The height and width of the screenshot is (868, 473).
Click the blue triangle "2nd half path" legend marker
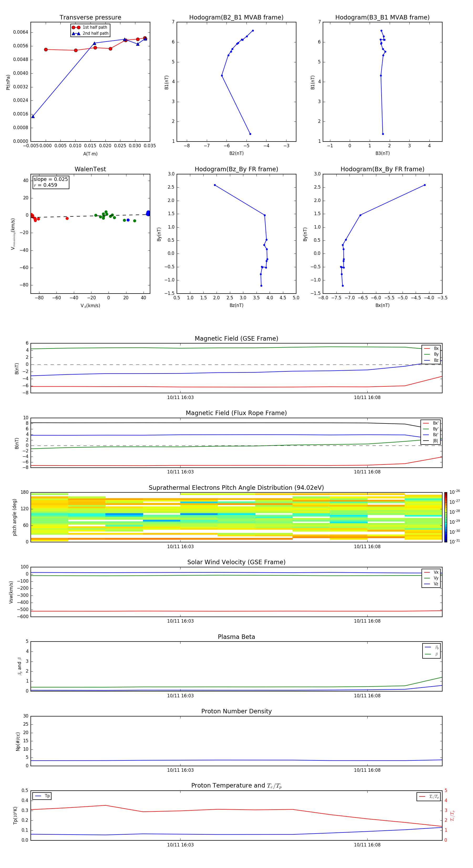click(76, 33)
